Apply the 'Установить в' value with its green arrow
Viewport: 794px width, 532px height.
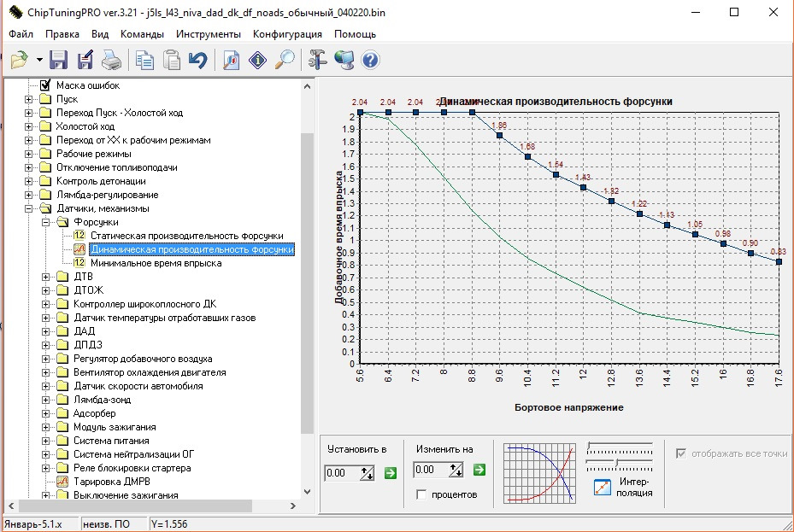tap(391, 473)
